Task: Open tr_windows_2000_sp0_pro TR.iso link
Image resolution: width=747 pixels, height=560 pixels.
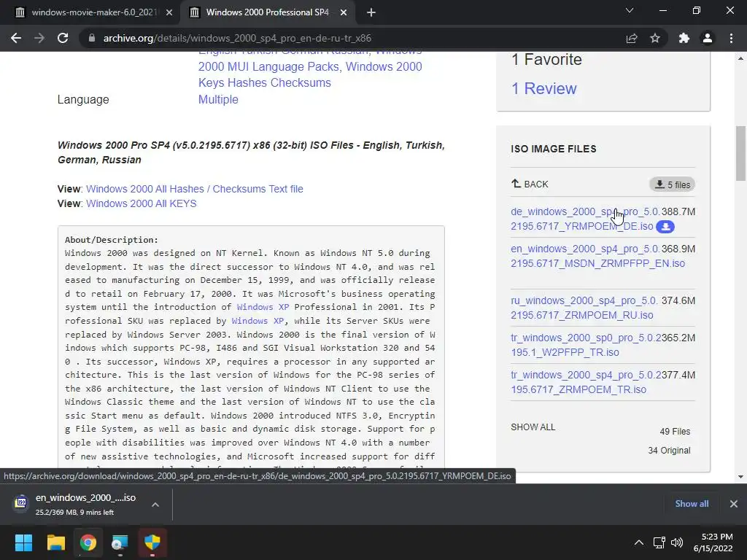Action: click(x=586, y=345)
